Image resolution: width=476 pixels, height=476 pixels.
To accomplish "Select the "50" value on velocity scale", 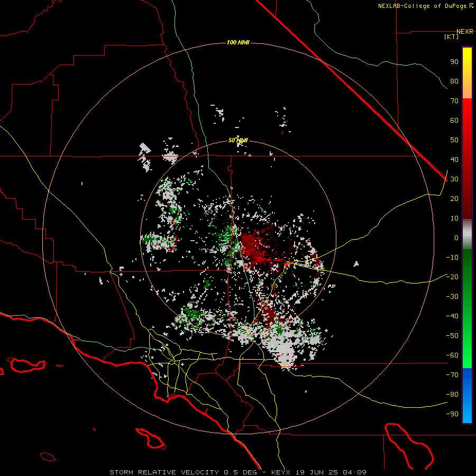I will point(454,140).
